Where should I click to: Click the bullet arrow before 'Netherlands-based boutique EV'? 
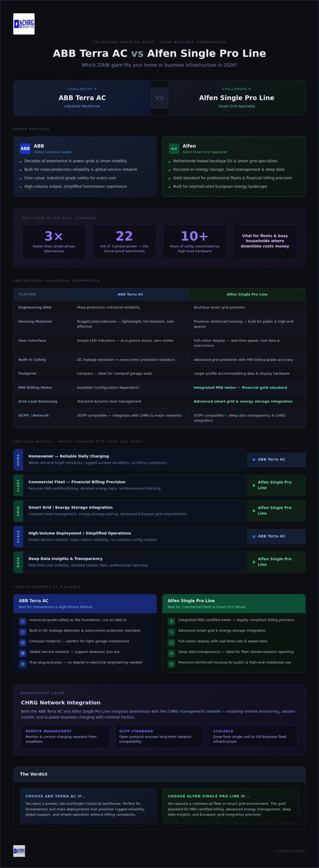pos(170,162)
